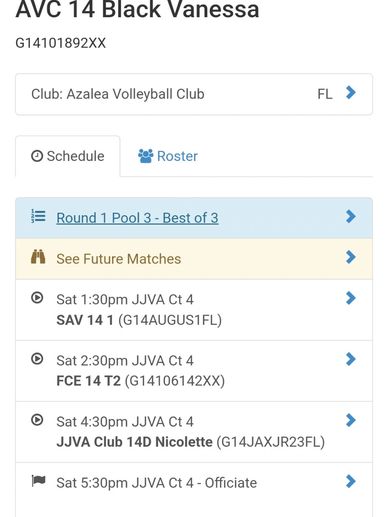Click the people icon on Roster tab
Viewport: 388px width, 517px height.
click(x=146, y=156)
